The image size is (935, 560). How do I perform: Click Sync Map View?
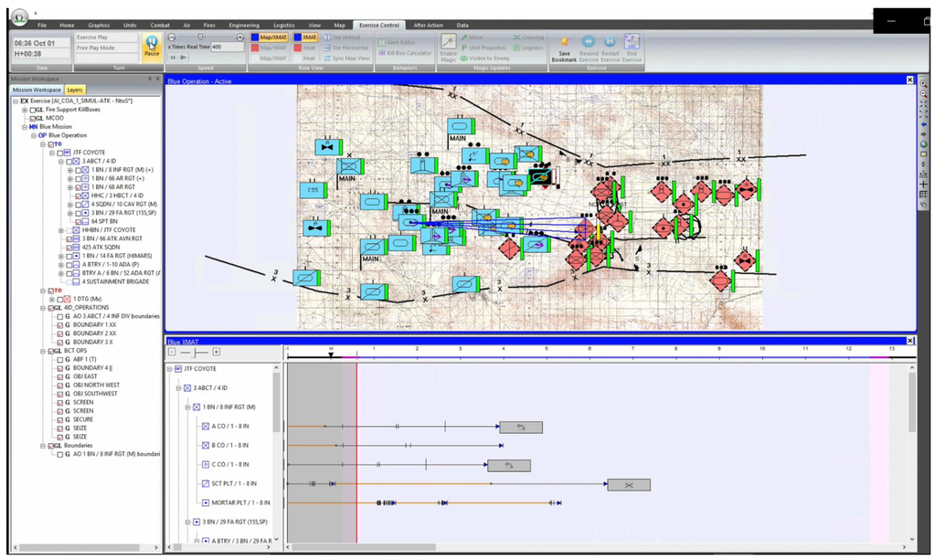346,58
